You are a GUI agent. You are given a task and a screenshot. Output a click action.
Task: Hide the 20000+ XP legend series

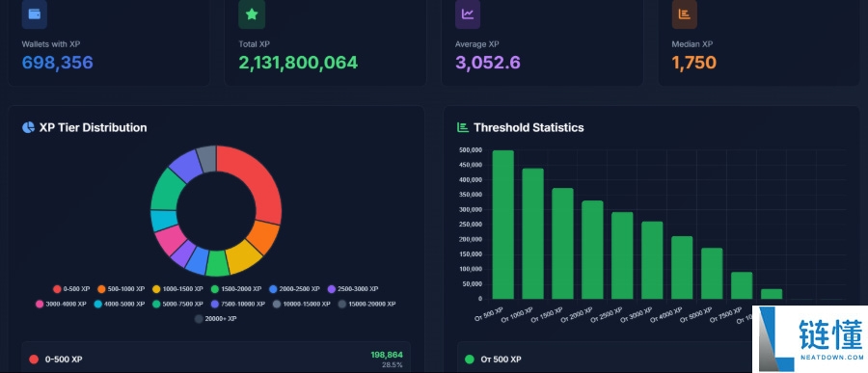(x=216, y=319)
